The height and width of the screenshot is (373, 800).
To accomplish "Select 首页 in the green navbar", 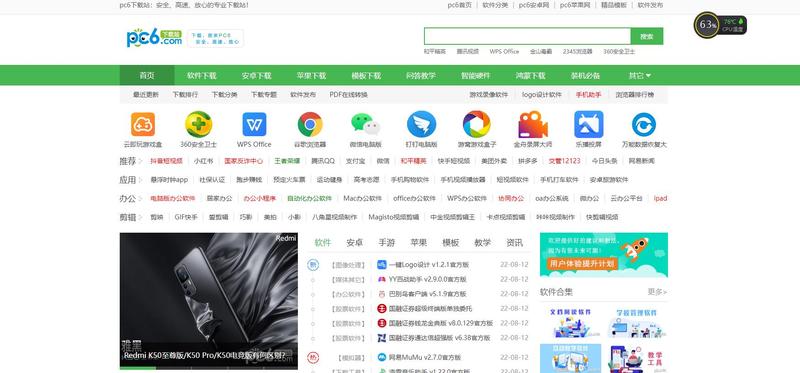I will point(147,76).
